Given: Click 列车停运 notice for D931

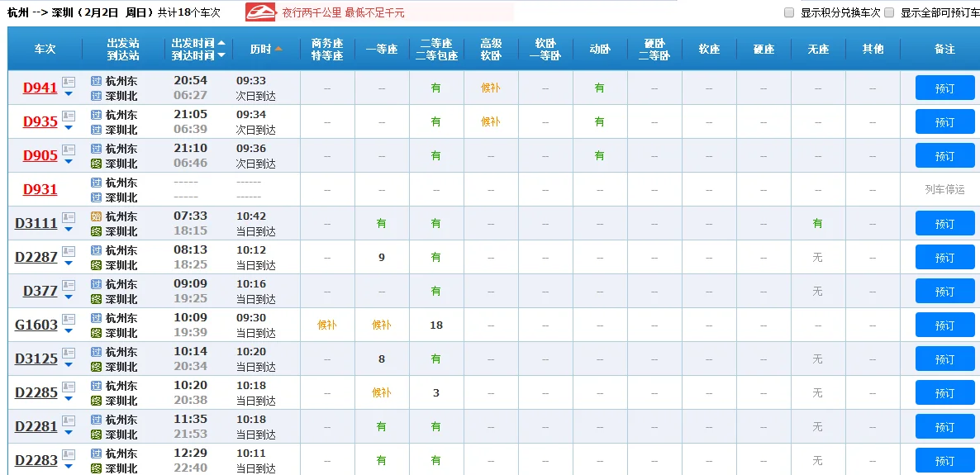Looking at the screenshot, I should pos(945,189).
